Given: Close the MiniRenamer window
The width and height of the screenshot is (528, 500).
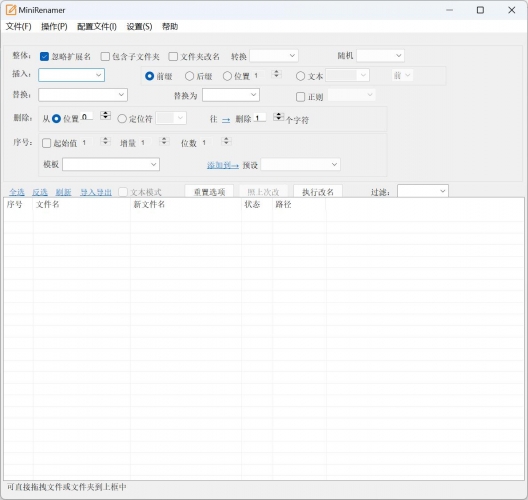Looking at the screenshot, I should (512, 10).
